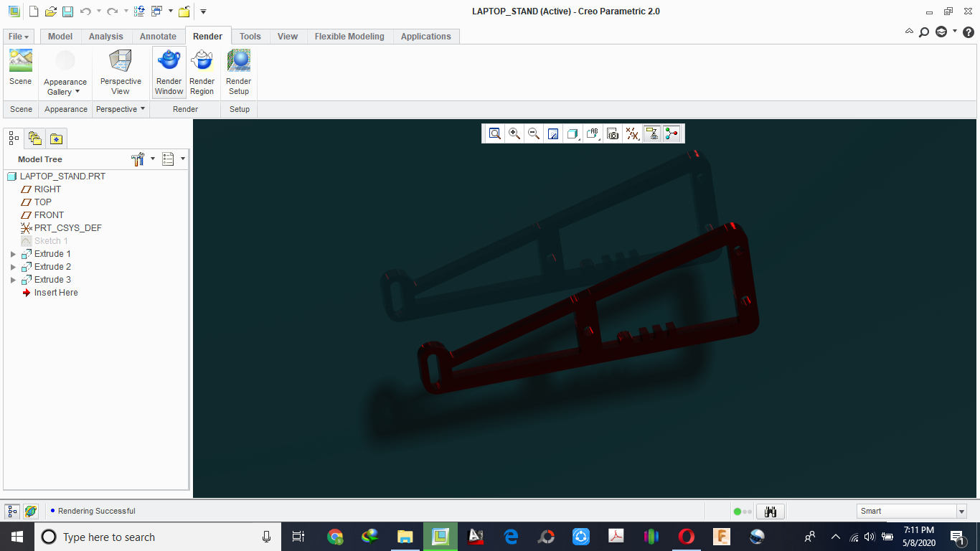Click the windows switcher icon
Viewport: 980px width, 551px height.
(x=156, y=11)
